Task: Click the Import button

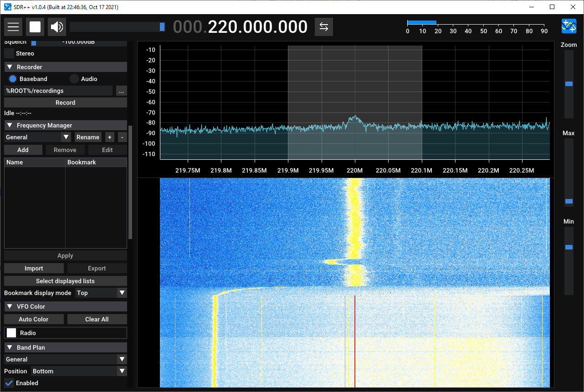Action: (34, 268)
